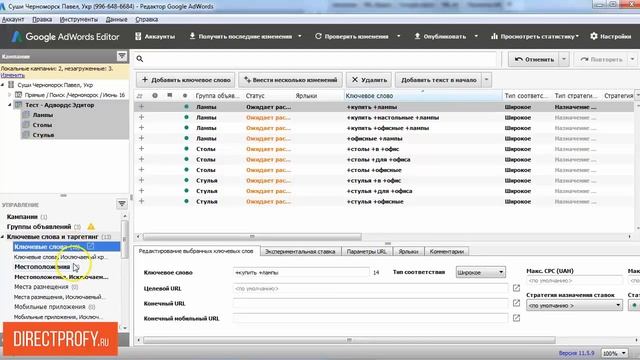The image size is (640, 360).
Task: Select the Стулья ad group in tree
Action: click(x=43, y=135)
